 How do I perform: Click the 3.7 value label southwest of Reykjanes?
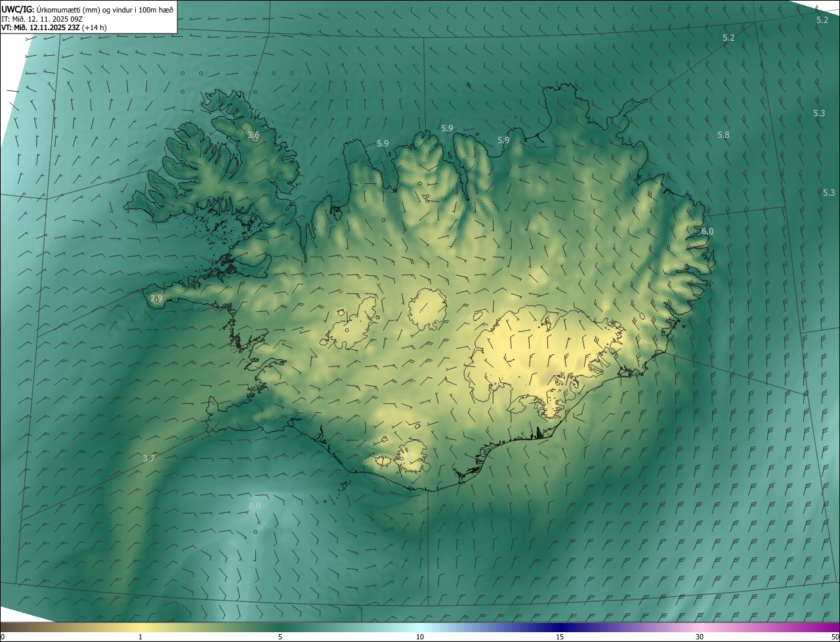(149, 459)
